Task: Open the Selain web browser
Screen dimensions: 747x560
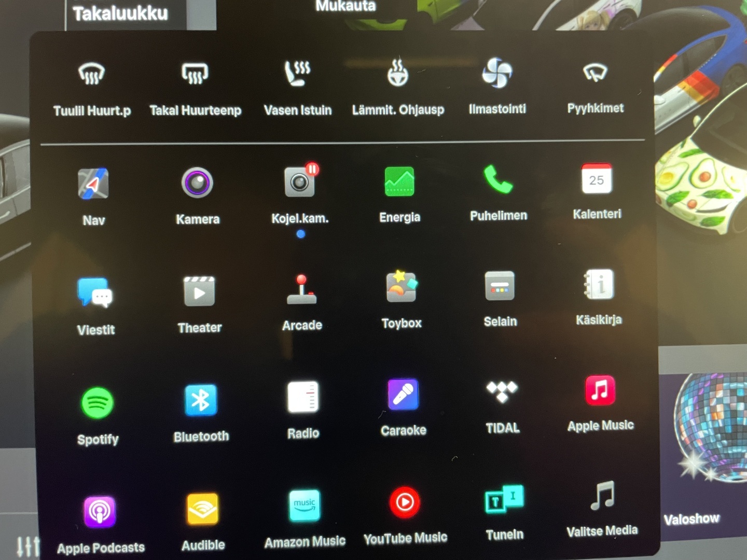Action: click(500, 286)
